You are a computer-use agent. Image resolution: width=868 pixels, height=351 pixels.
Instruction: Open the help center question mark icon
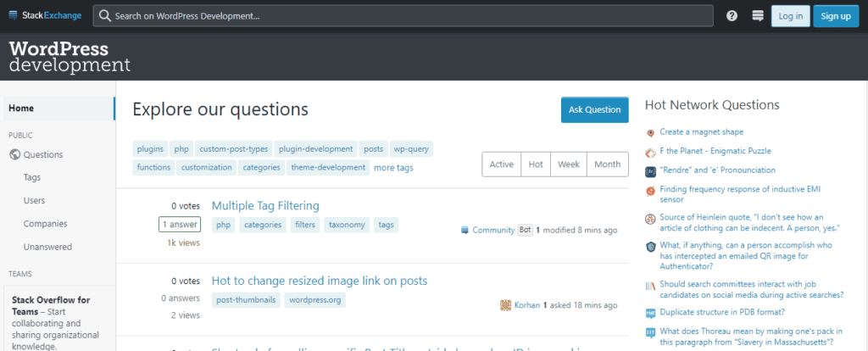pos(732,16)
